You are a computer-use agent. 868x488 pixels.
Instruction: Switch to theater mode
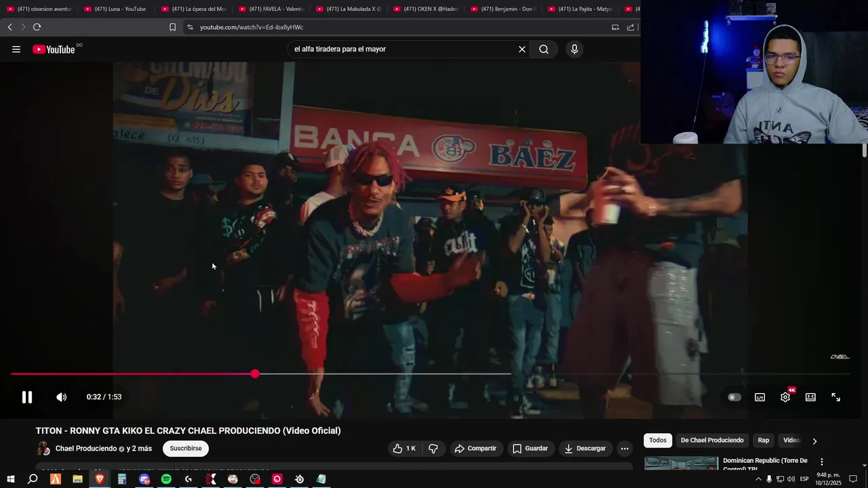pos(810,397)
